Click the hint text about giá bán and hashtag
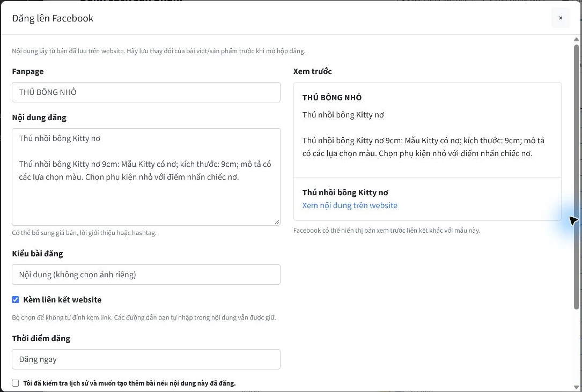Screen dimensions: 582x392 [84, 233]
